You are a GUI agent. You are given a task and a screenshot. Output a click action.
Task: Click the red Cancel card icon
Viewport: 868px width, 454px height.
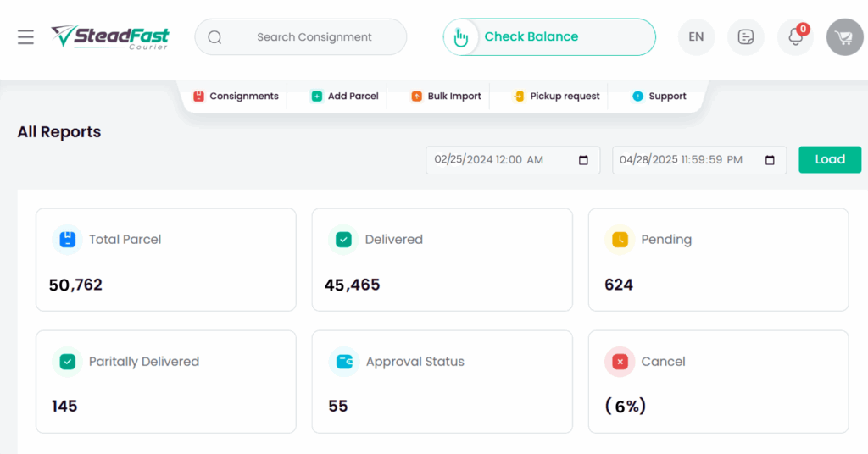tap(620, 362)
